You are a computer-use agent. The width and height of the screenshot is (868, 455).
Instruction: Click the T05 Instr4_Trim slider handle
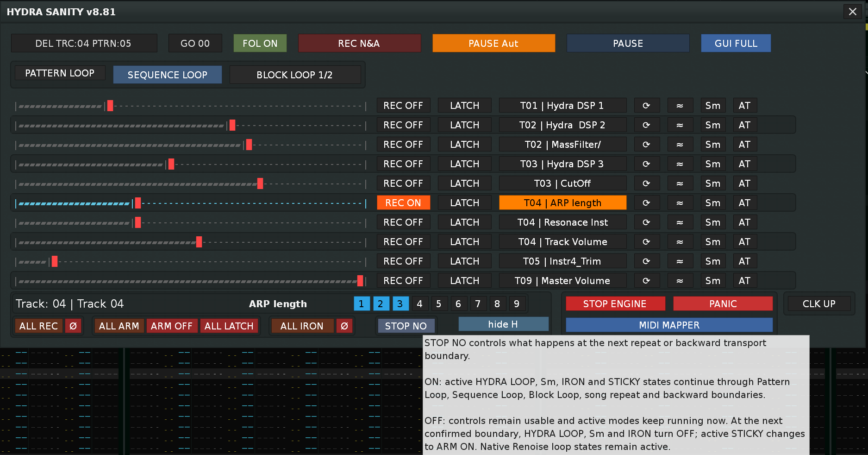[x=55, y=261]
